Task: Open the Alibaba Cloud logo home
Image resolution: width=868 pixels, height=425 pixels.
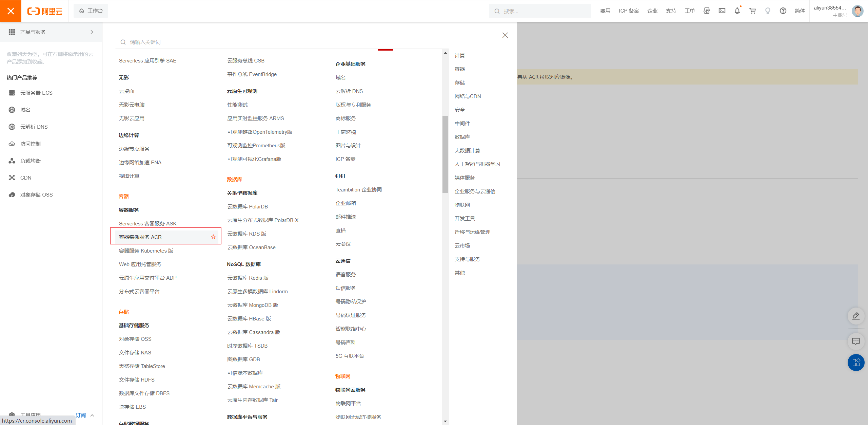Action: 45,11
